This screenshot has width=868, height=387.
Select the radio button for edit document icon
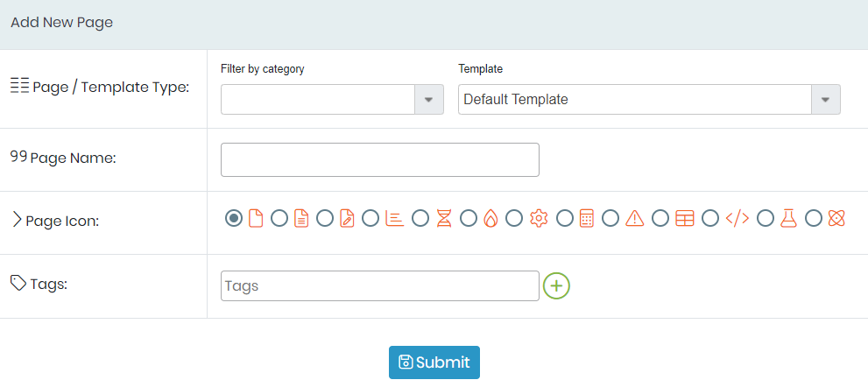coord(325,218)
